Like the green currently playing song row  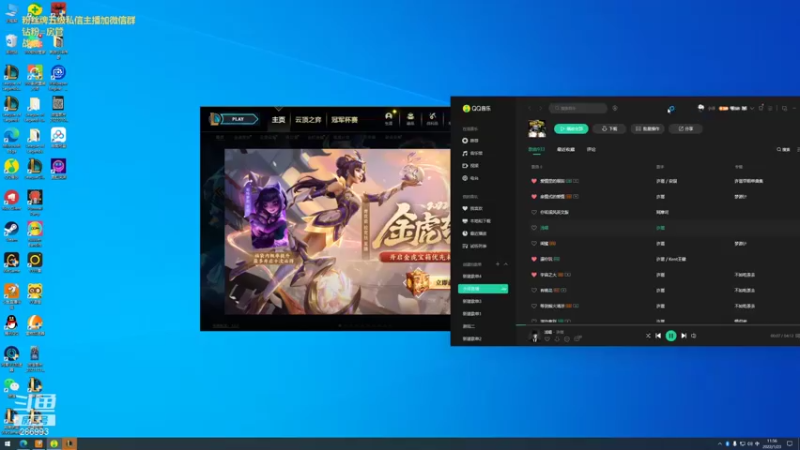[x=534, y=228]
